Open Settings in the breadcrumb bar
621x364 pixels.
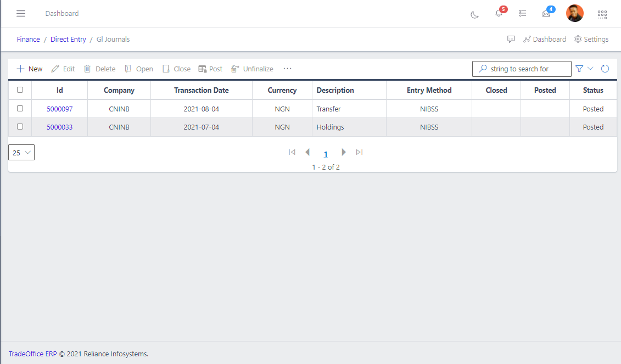(591, 39)
